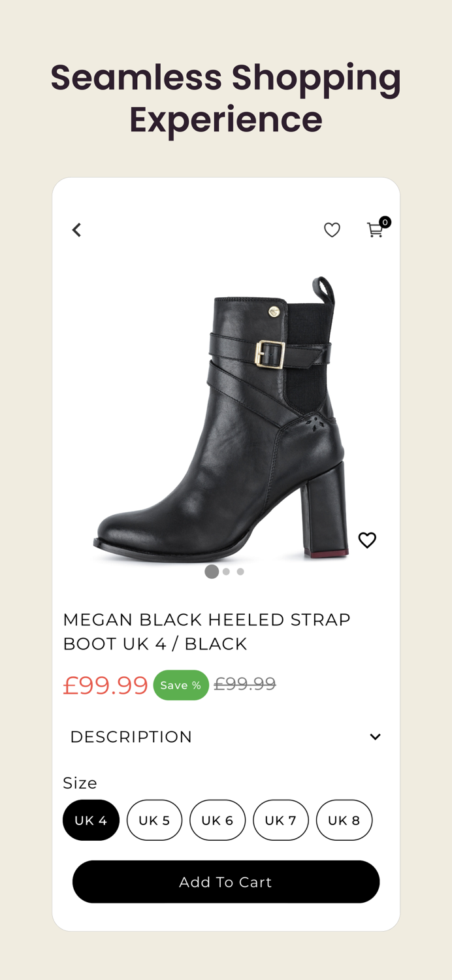Image resolution: width=452 pixels, height=980 pixels.
Task: Jump to the third image dot
Action: [240, 572]
